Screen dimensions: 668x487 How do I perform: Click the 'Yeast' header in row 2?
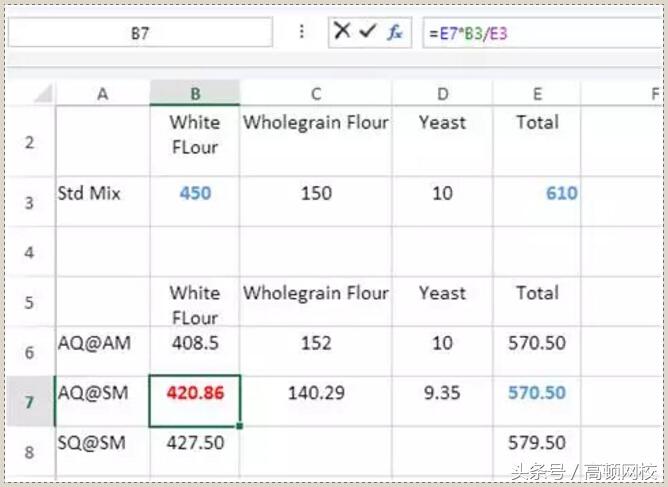(442, 141)
